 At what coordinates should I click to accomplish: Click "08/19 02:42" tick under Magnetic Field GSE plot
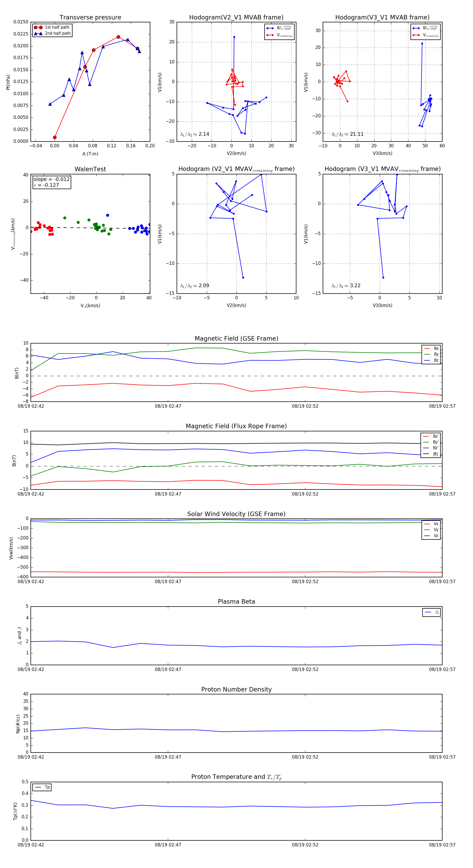pos(31,406)
